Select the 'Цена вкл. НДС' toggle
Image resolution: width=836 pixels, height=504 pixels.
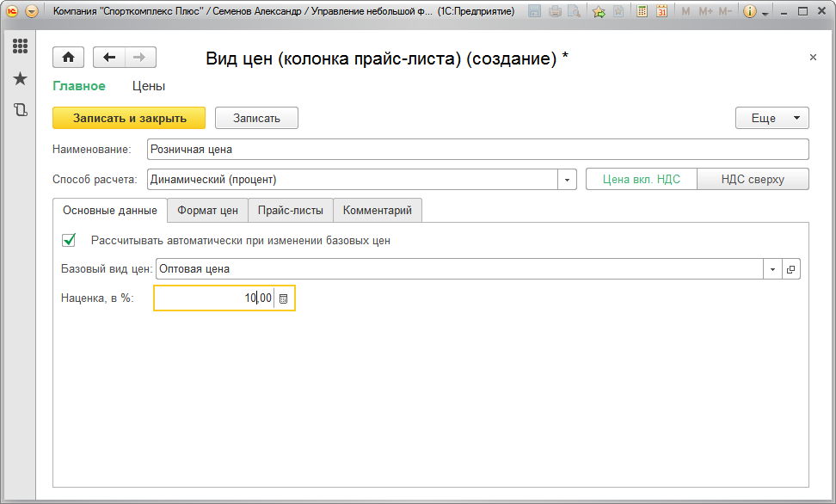[641, 179]
